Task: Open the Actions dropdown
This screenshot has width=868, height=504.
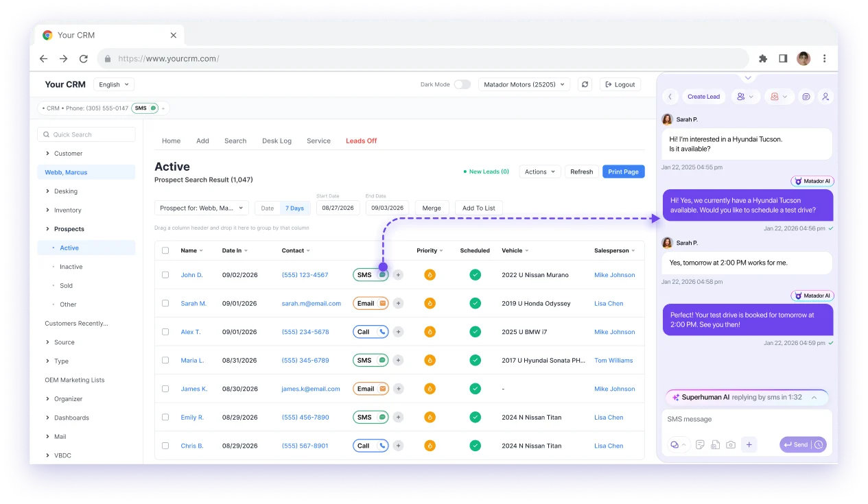Action: 540,171
